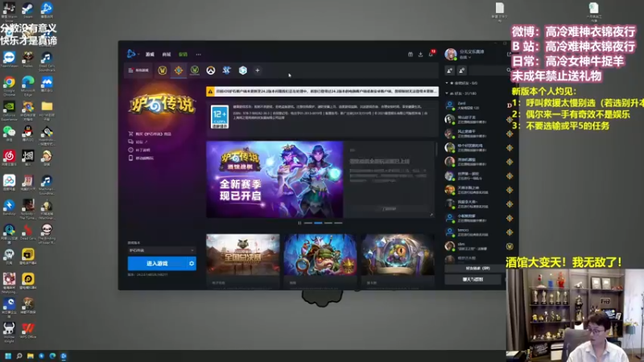Image resolution: width=644 pixels, height=362 pixels.
Task: Open the three-dot more menu
Action: tap(198, 54)
